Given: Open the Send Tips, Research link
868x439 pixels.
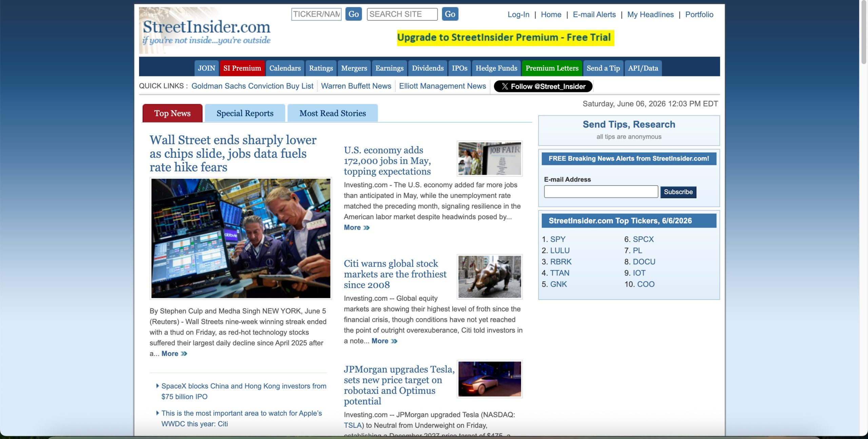Looking at the screenshot, I should coord(629,125).
